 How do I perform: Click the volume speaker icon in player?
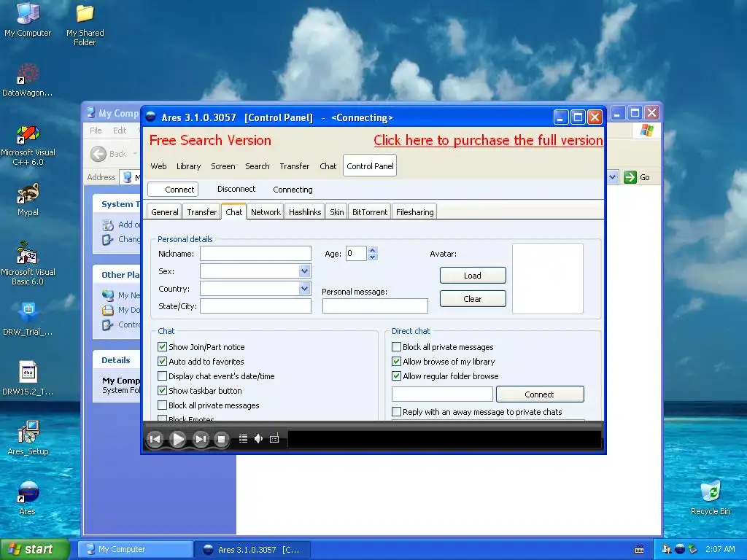coord(258,438)
